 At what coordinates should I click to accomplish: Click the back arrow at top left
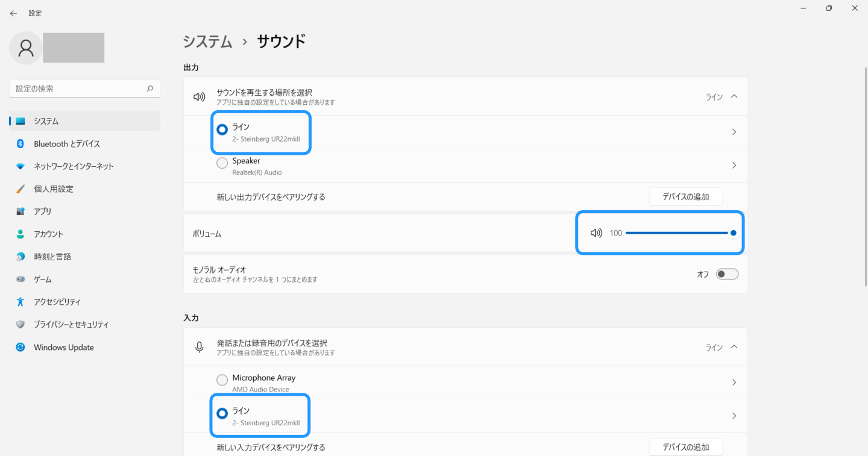13,13
